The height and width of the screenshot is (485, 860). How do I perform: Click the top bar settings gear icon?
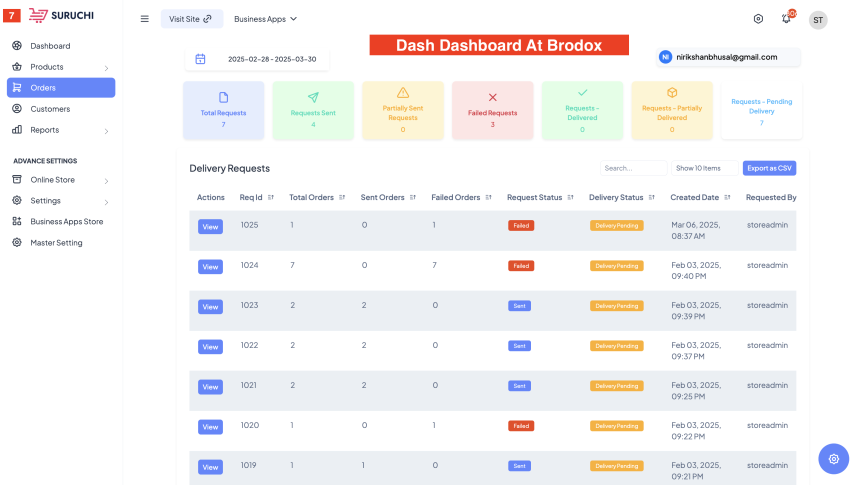point(758,19)
